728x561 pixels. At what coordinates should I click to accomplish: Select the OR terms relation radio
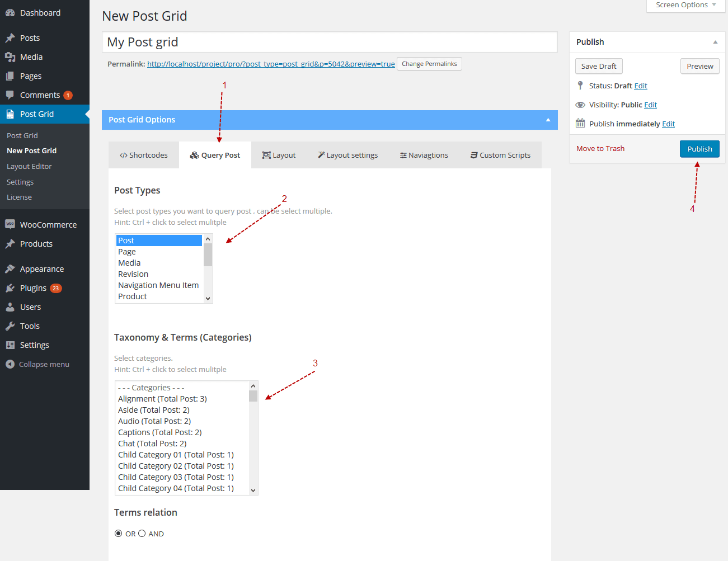(x=118, y=534)
